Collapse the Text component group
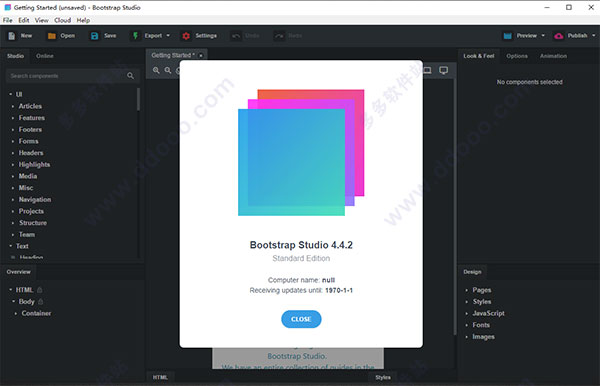The width and height of the screenshot is (600, 386). click(x=10, y=246)
